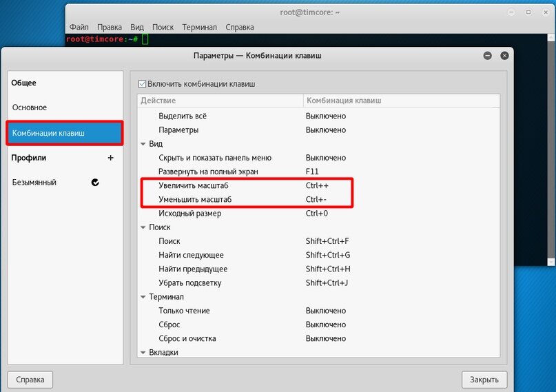Select the 'Найти следующее' row

tap(318, 255)
